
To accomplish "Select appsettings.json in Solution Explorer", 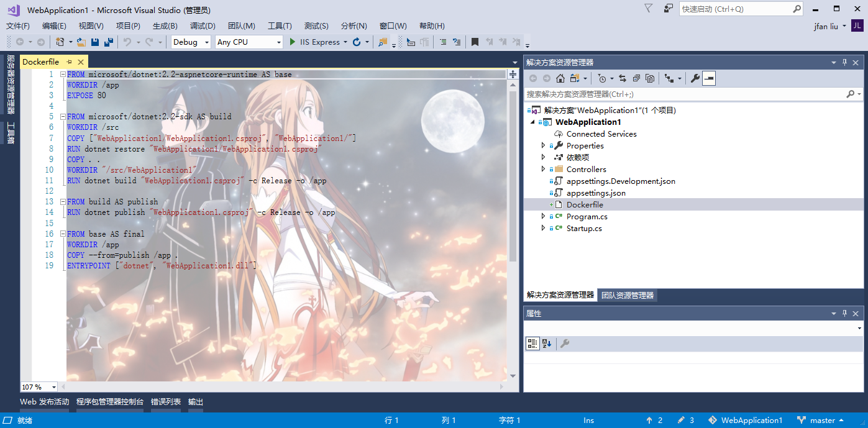I will (596, 193).
